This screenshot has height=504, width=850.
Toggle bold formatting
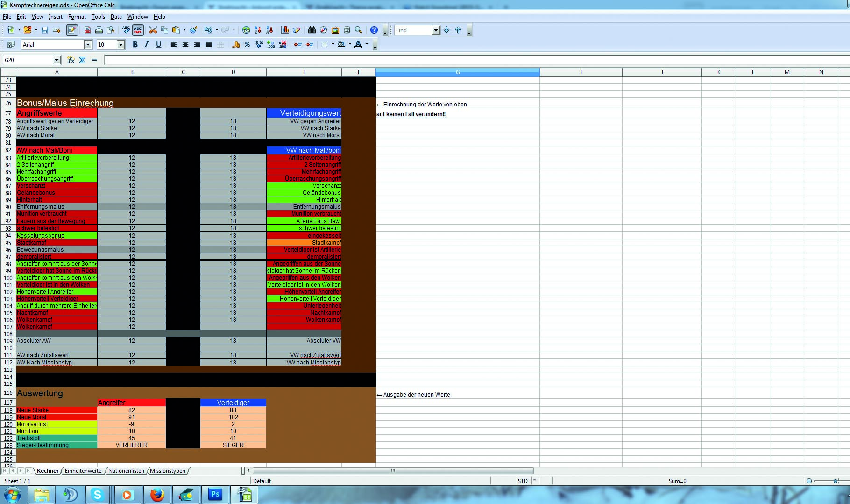click(135, 45)
